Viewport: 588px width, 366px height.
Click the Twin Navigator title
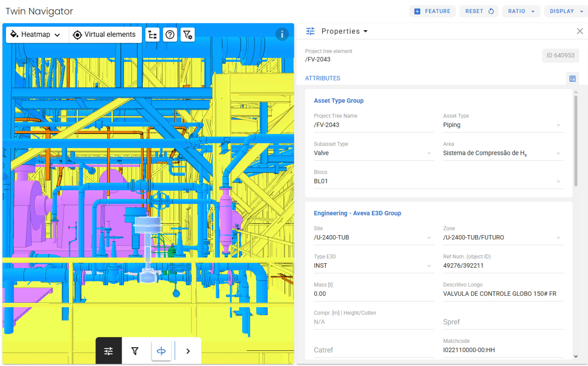click(39, 11)
